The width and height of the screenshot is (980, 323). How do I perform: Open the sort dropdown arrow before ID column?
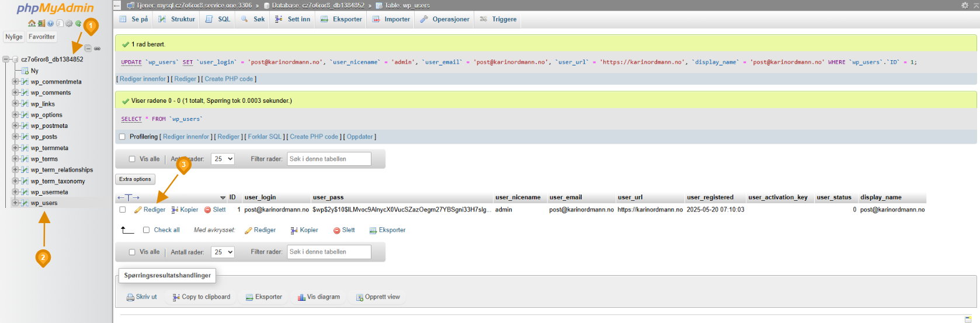(x=223, y=198)
